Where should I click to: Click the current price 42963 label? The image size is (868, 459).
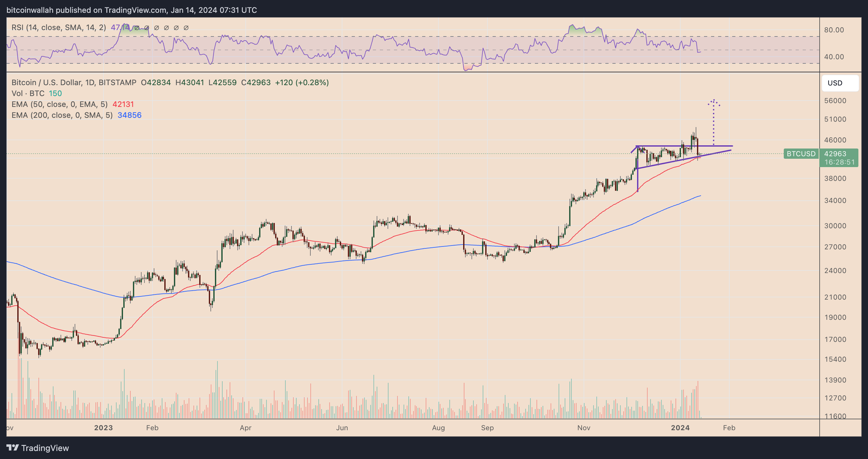pyautogui.click(x=835, y=154)
